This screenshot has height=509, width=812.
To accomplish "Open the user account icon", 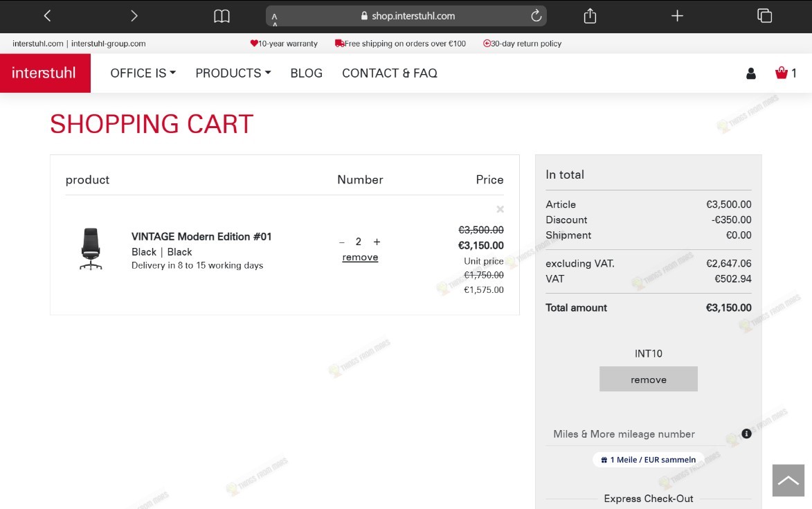I will 751,73.
